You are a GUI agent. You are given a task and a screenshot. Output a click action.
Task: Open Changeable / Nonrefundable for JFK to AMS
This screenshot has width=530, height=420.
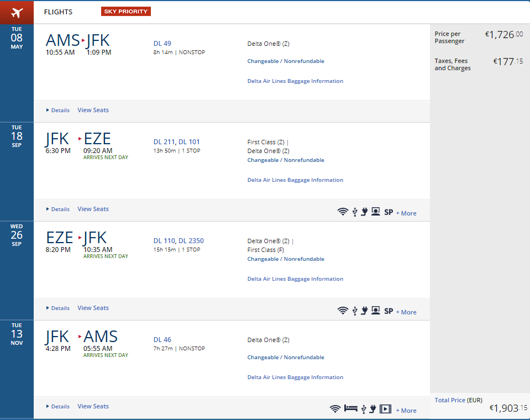286,358
